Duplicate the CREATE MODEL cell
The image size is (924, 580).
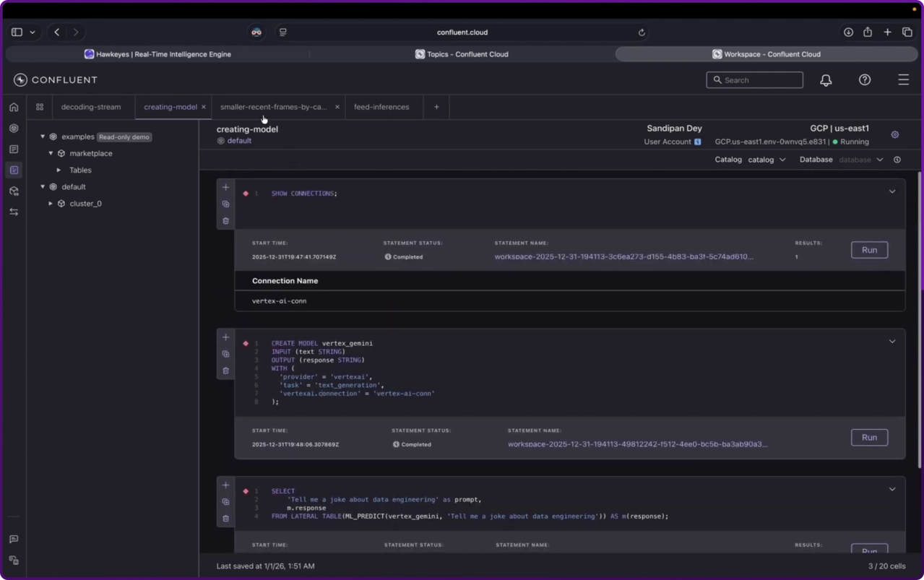coord(225,354)
